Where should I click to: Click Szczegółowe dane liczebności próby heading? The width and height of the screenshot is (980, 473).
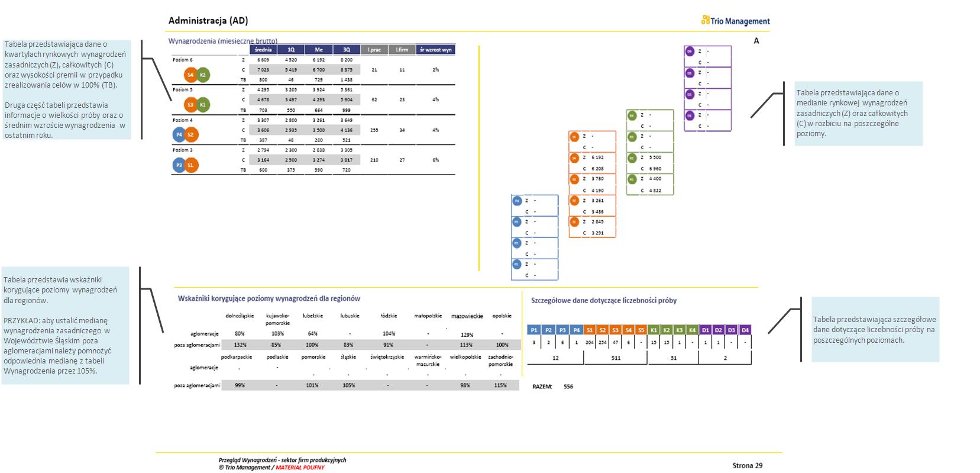[604, 300]
